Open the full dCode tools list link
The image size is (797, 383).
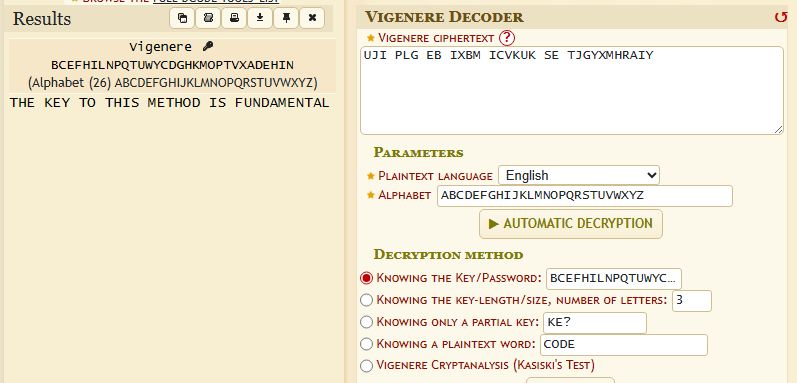[216, 2]
